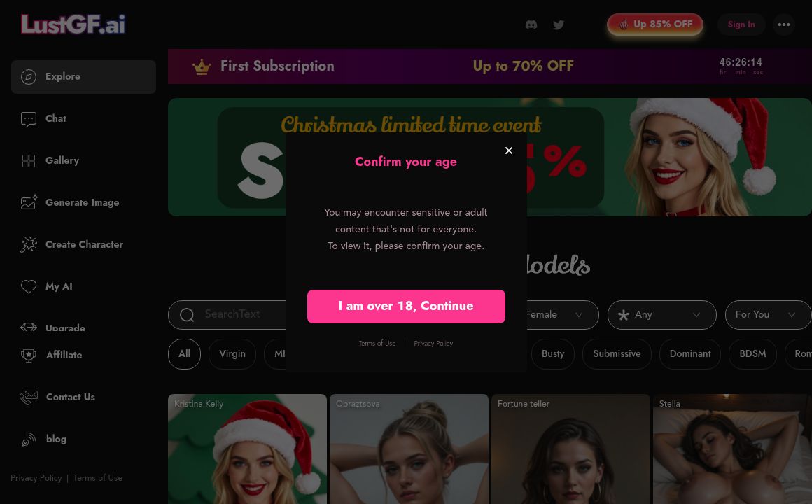Open Privacy Policy link in dialog
Image resolution: width=812 pixels, height=504 pixels.
[x=433, y=344]
